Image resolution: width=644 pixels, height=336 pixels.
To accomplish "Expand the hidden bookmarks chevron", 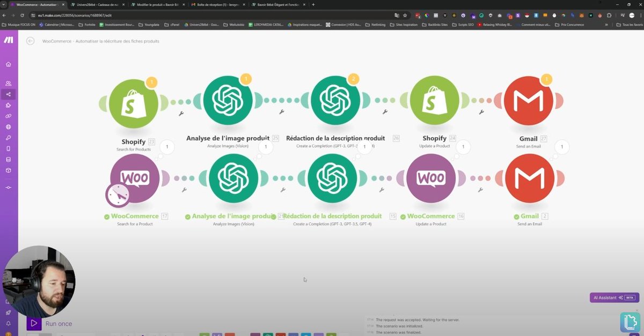I will (607, 25).
